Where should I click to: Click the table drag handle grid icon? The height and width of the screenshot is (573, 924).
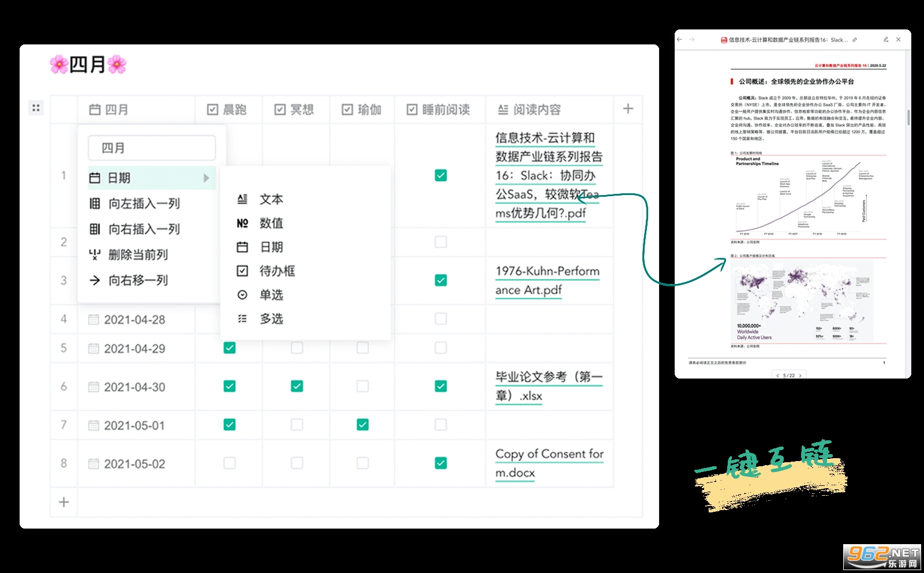coord(36,108)
